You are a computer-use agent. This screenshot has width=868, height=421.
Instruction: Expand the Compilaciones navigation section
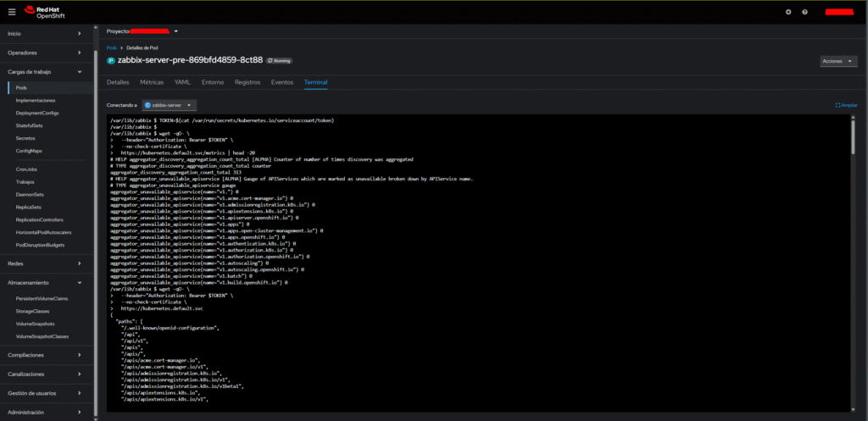[45, 355]
